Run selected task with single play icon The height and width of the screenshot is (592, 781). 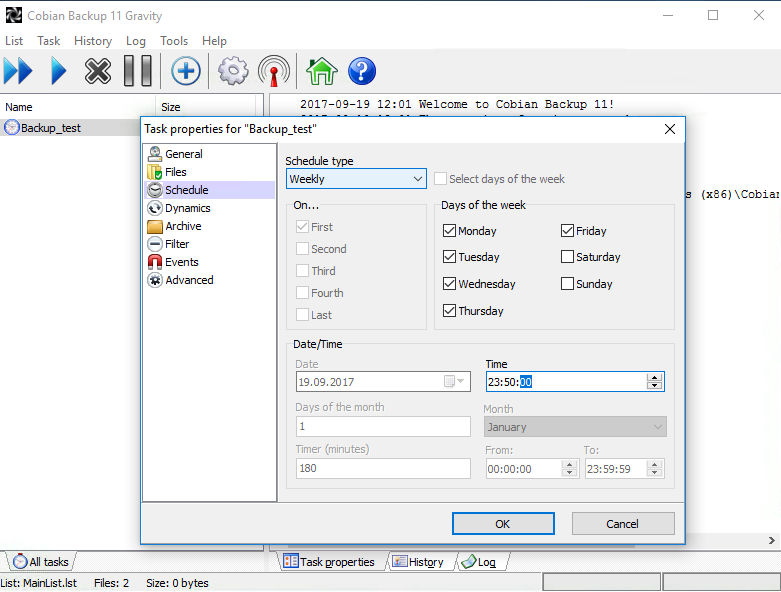click(x=59, y=71)
